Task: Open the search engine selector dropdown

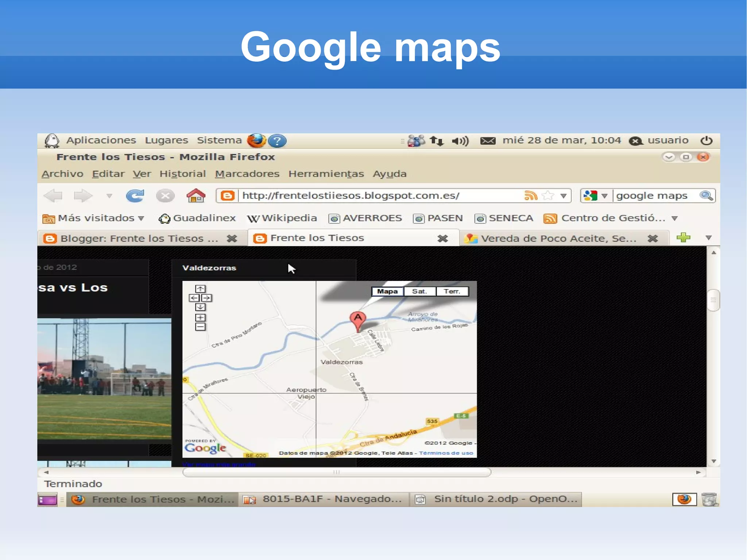Action: tap(604, 196)
